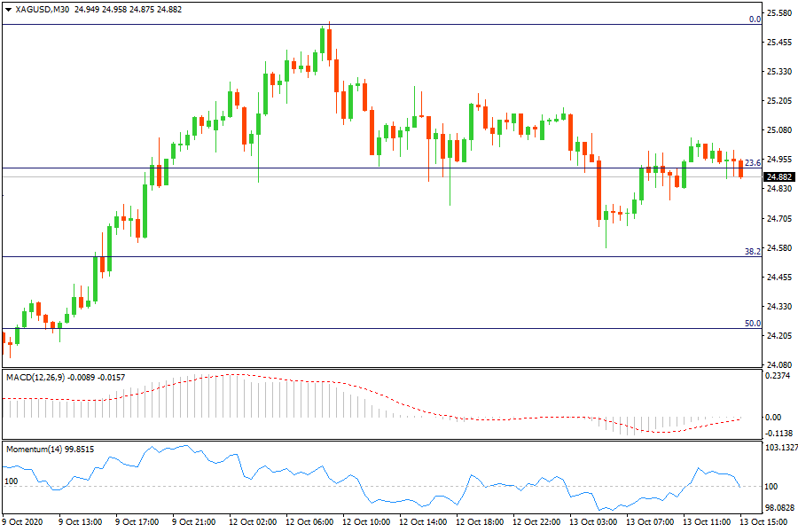The image size is (798, 532).
Task: Click the 9 Oct 2020 date label
Action: coord(25,521)
